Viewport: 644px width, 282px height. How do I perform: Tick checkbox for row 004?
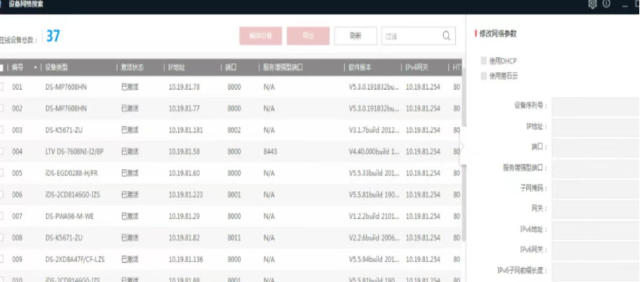pos(2,151)
